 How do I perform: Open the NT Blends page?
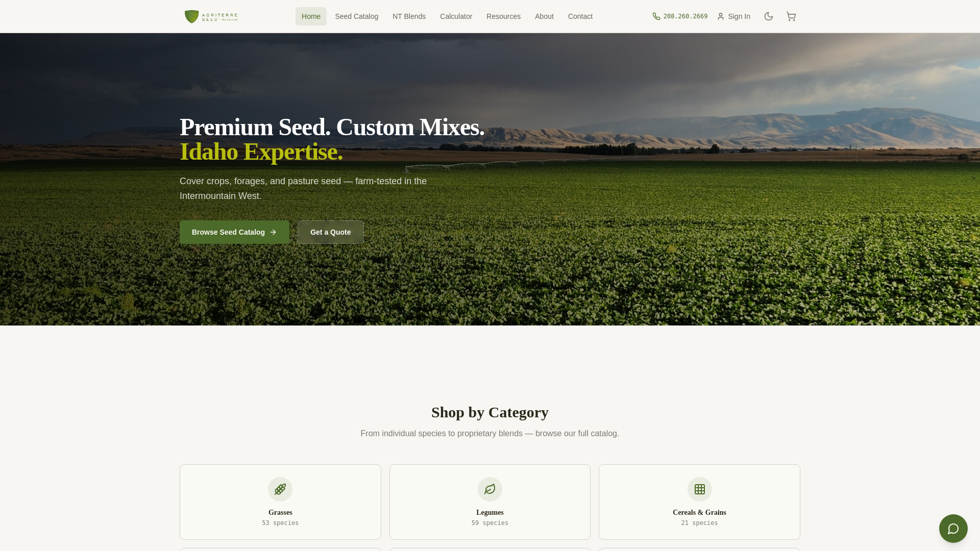(409, 16)
